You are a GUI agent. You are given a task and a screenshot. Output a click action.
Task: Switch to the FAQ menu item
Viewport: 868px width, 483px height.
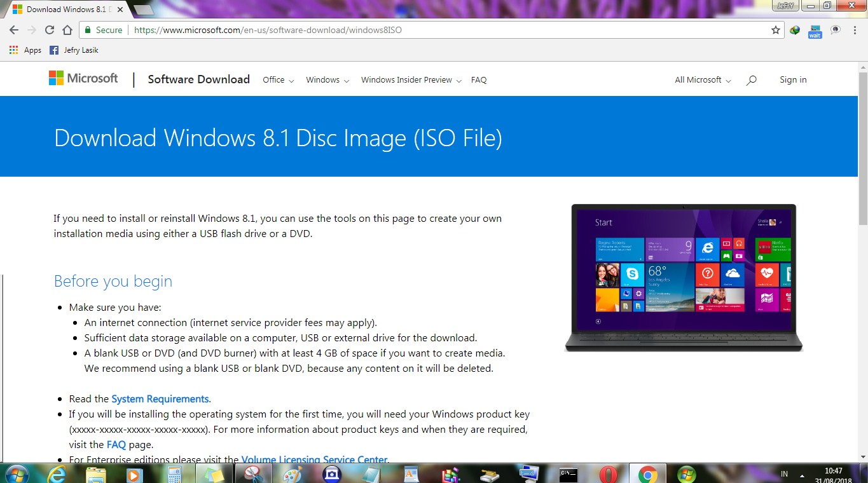click(x=478, y=79)
